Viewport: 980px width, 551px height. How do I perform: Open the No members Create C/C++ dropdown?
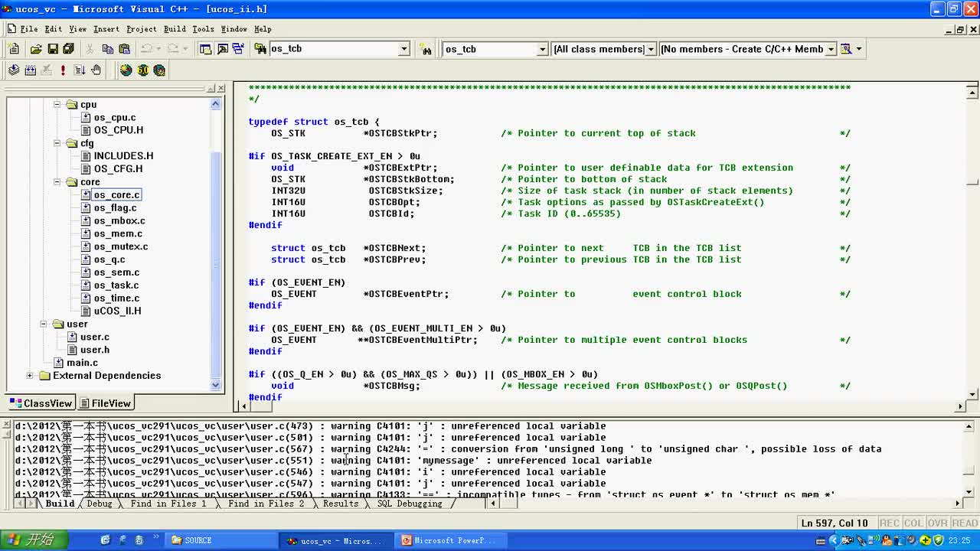click(x=831, y=49)
